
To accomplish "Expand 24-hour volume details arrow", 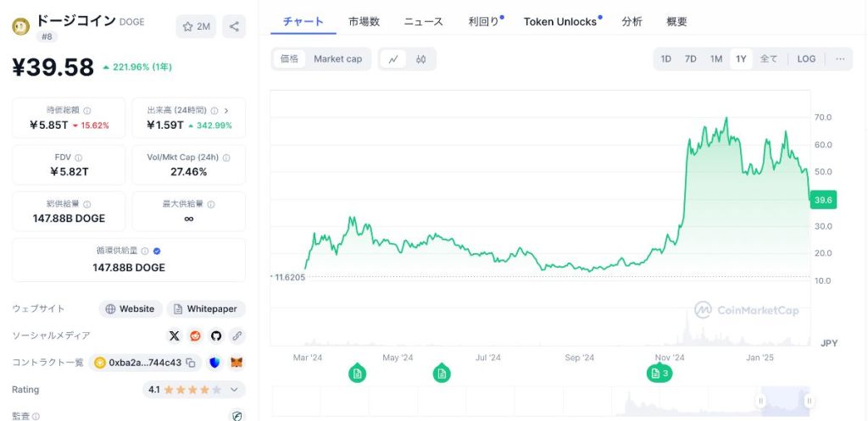I will (x=226, y=110).
